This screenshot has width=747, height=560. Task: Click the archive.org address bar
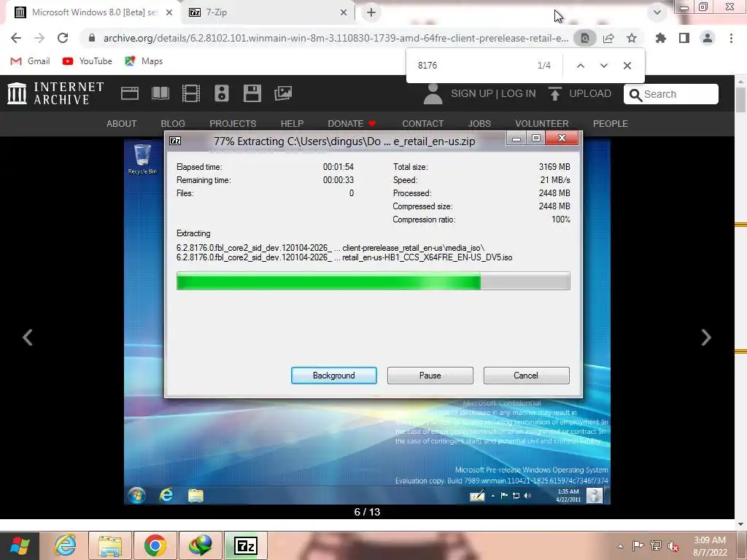(x=336, y=38)
